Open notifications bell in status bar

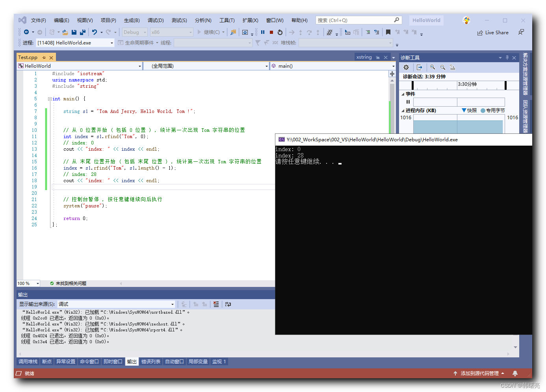click(515, 374)
